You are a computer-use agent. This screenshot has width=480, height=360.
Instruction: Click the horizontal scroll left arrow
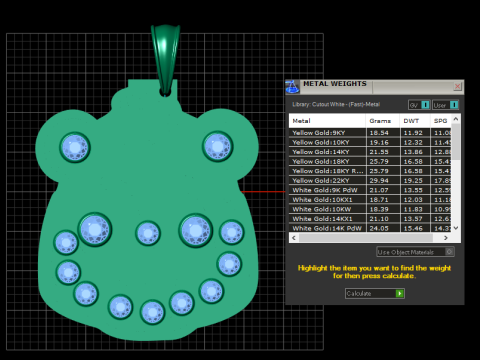[x=294, y=238]
